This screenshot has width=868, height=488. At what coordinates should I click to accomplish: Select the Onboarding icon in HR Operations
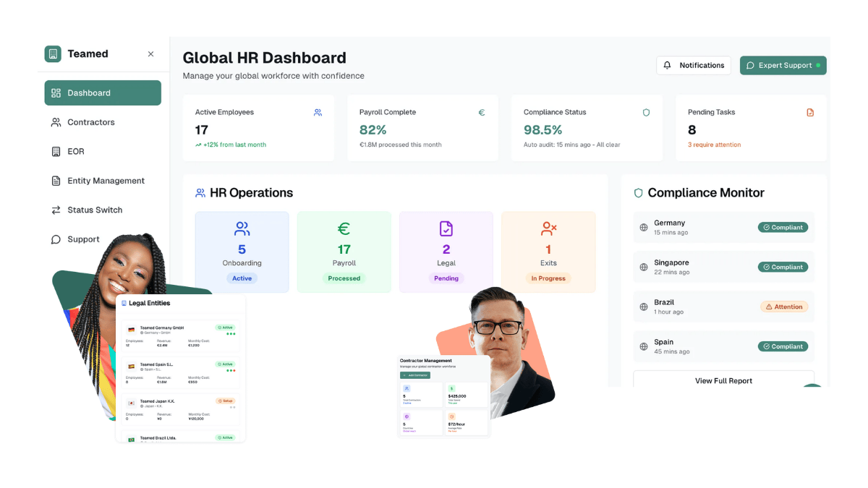[x=242, y=228]
